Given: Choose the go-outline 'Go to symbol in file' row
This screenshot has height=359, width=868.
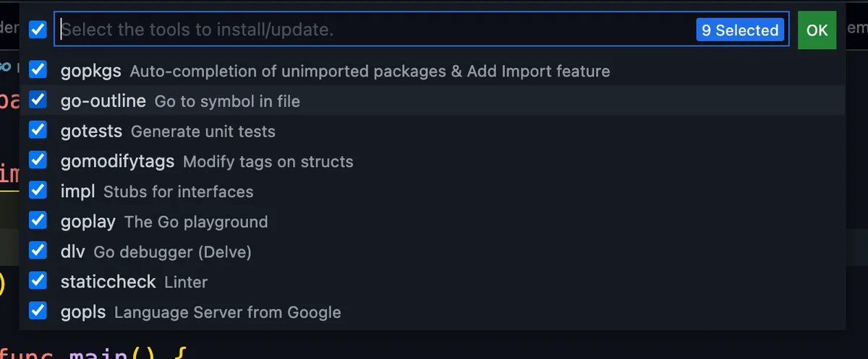Looking at the screenshot, I should [x=433, y=100].
